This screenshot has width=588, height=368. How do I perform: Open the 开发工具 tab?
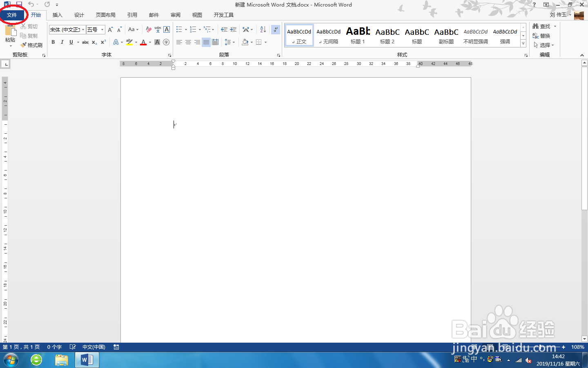(224, 15)
